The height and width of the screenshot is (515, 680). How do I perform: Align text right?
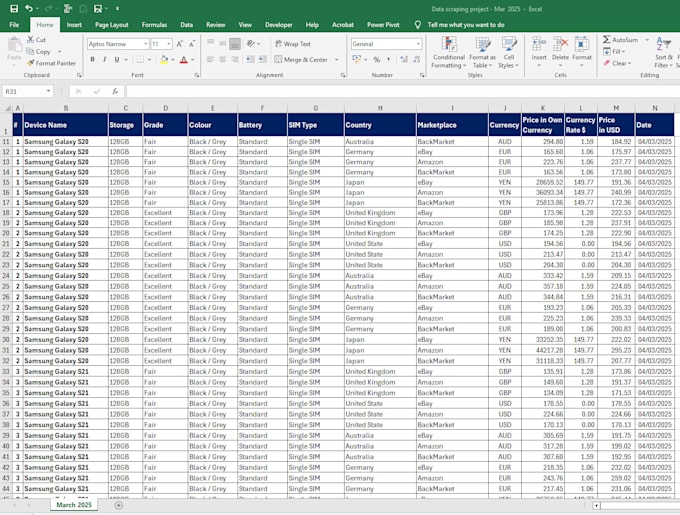point(235,59)
